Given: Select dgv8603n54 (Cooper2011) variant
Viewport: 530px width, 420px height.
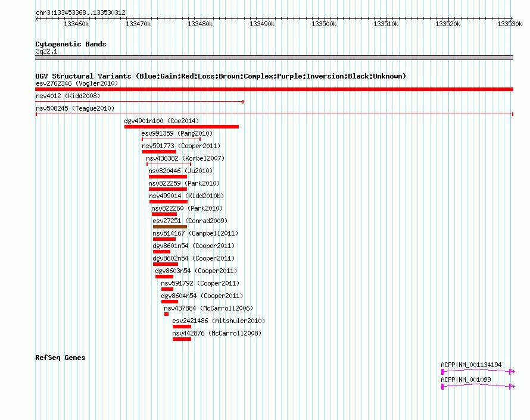Looking at the screenshot, I should (196, 271).
